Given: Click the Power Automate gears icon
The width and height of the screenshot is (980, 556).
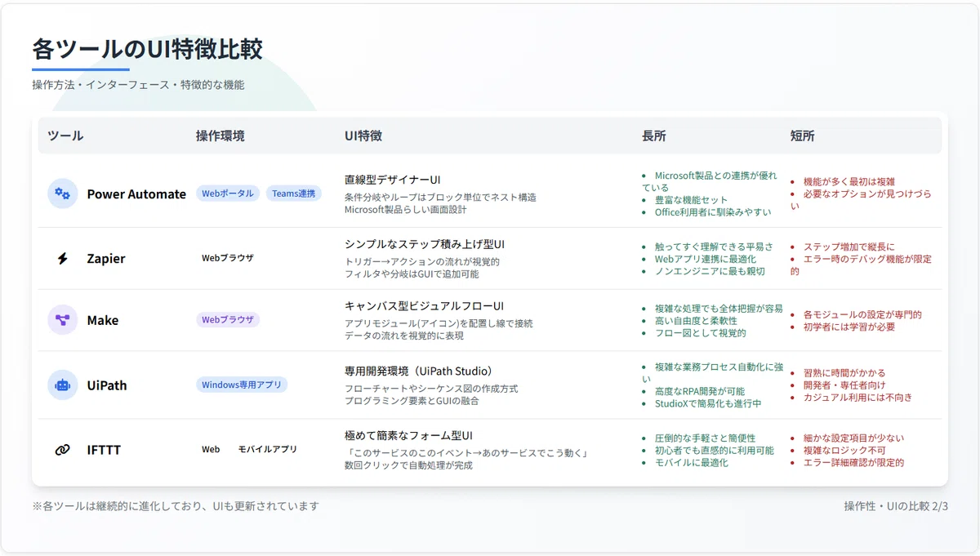Looking at the screenshot, I should [62, 193].
